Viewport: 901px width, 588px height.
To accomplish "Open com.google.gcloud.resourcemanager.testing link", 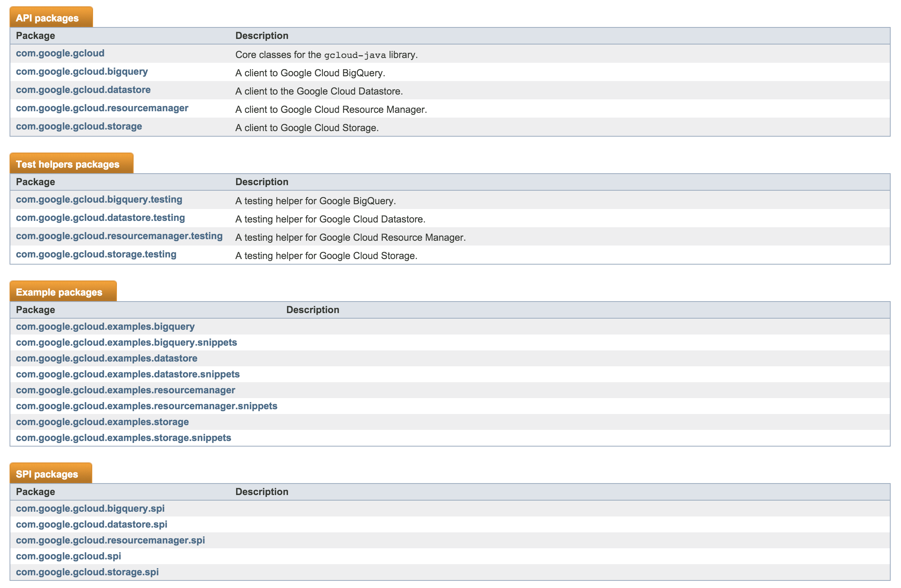I will click(x=119, y=236).
